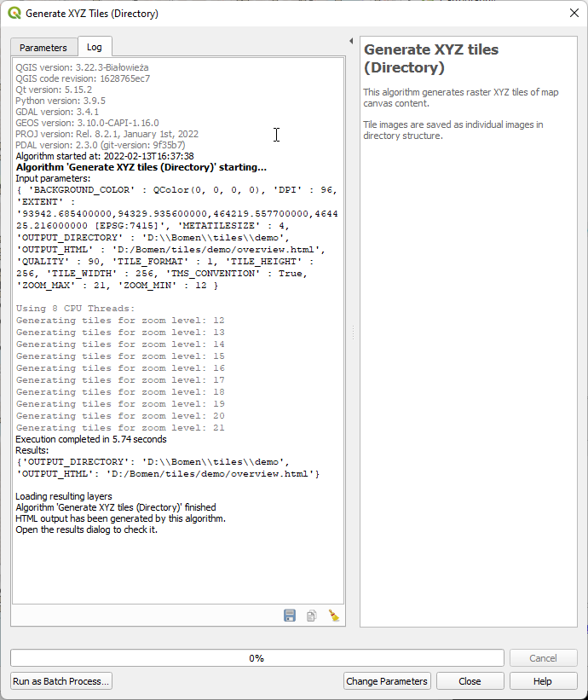Click 'Generating tiles for zoom level: 21'
This screenshot has width=588, height=700.
[x=120, y=428]
